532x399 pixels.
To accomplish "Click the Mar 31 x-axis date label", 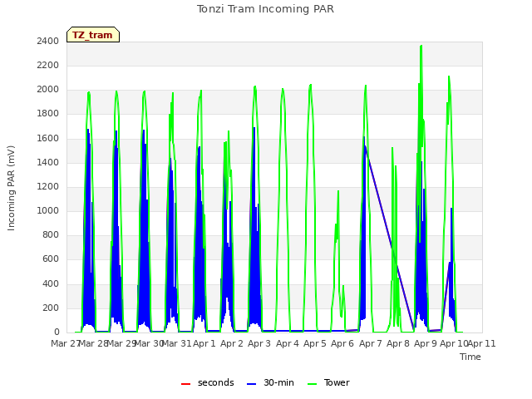I will (x=176, y=343).
